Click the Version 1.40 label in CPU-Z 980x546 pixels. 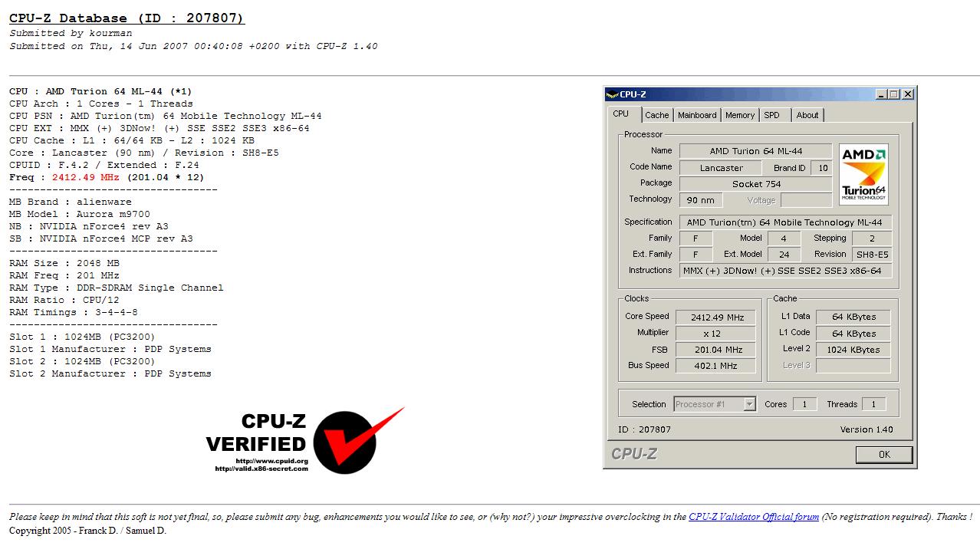click(x=867, y=429)
